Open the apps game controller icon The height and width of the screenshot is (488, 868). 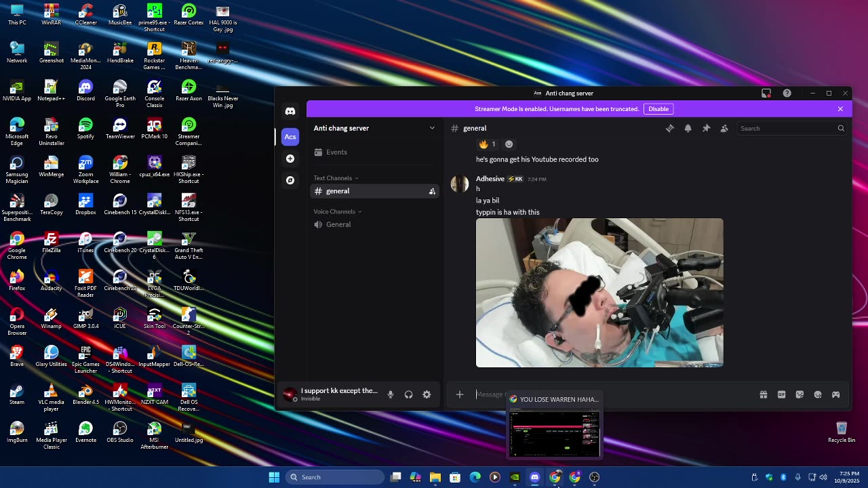[x=836, y=394]
